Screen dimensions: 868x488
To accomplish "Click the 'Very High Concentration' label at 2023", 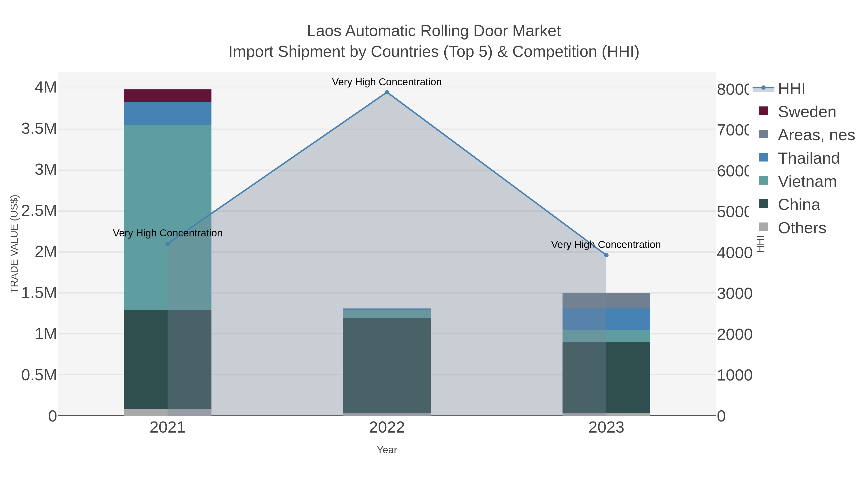I will [x=606, y=245].
